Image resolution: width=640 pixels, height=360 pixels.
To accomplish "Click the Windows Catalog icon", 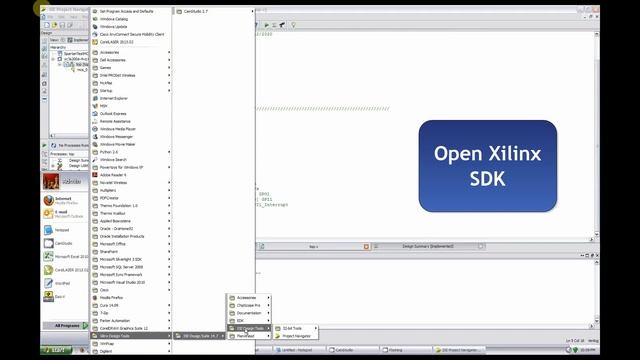I will pyautogui.click(x=95, y=19).
